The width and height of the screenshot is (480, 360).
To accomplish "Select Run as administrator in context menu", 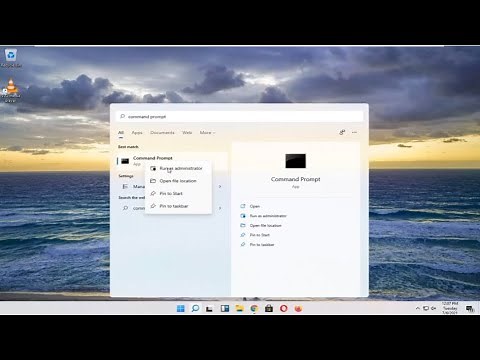I will (178, 168).
